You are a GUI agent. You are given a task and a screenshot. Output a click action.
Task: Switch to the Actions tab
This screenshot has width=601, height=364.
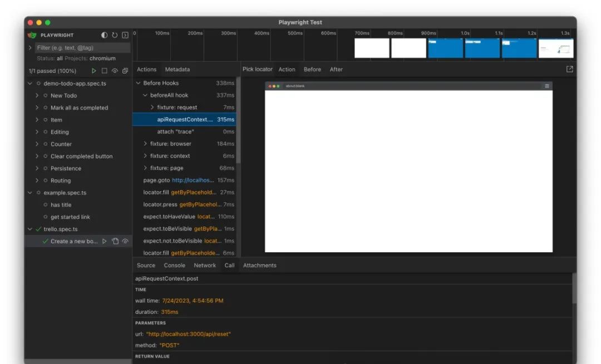click(146, 70)
